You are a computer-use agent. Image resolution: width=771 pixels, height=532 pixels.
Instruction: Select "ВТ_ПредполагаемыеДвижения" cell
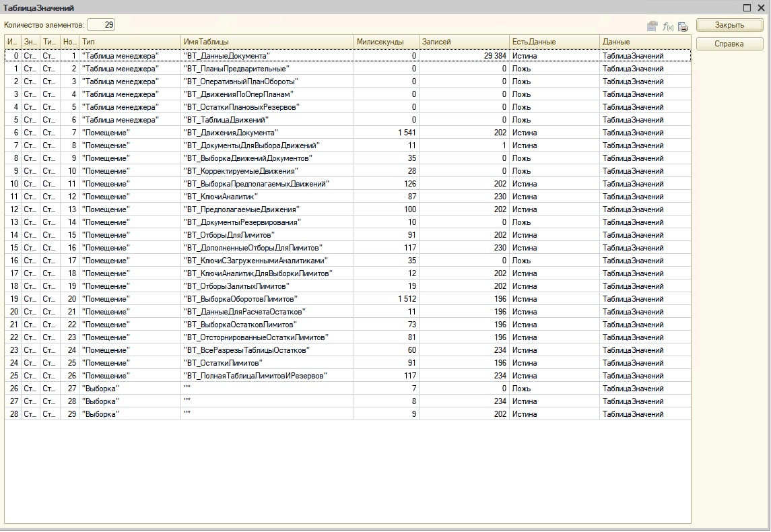tap(267, 209)
